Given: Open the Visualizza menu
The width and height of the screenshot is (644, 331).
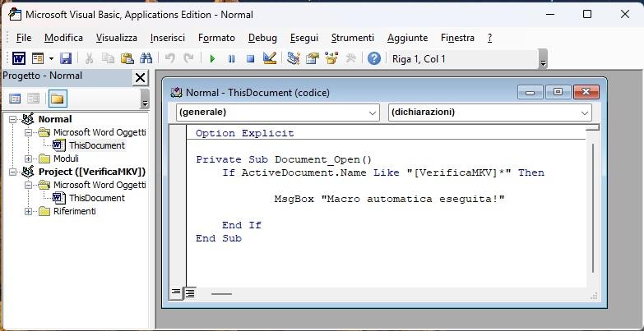Looking at the screenshot, I should point(117,38).
